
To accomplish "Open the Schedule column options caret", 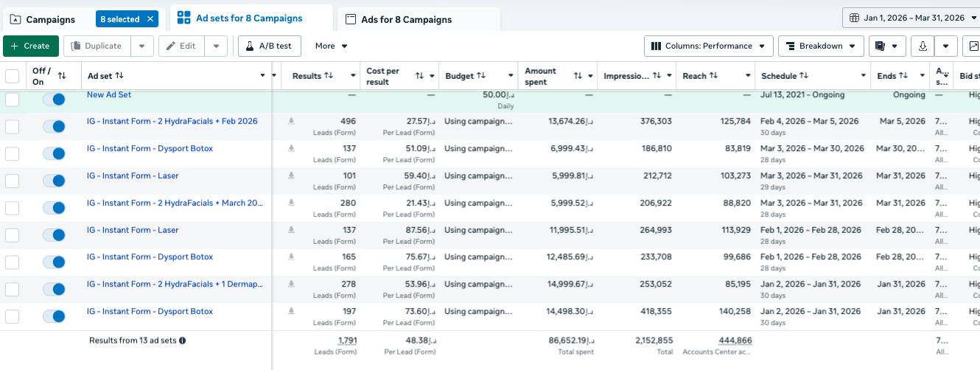I will coord(864,76).
